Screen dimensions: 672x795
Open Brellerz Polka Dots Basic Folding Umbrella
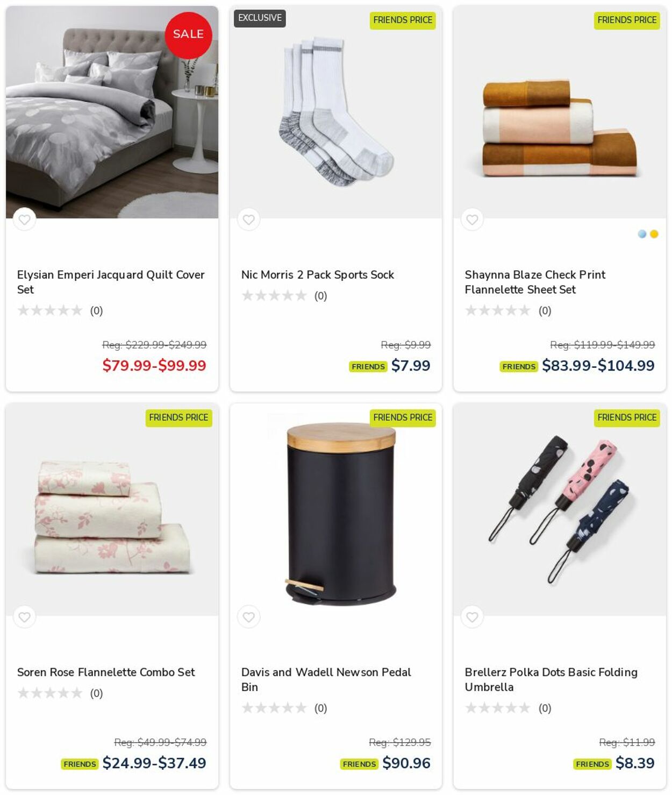[551, 679]
